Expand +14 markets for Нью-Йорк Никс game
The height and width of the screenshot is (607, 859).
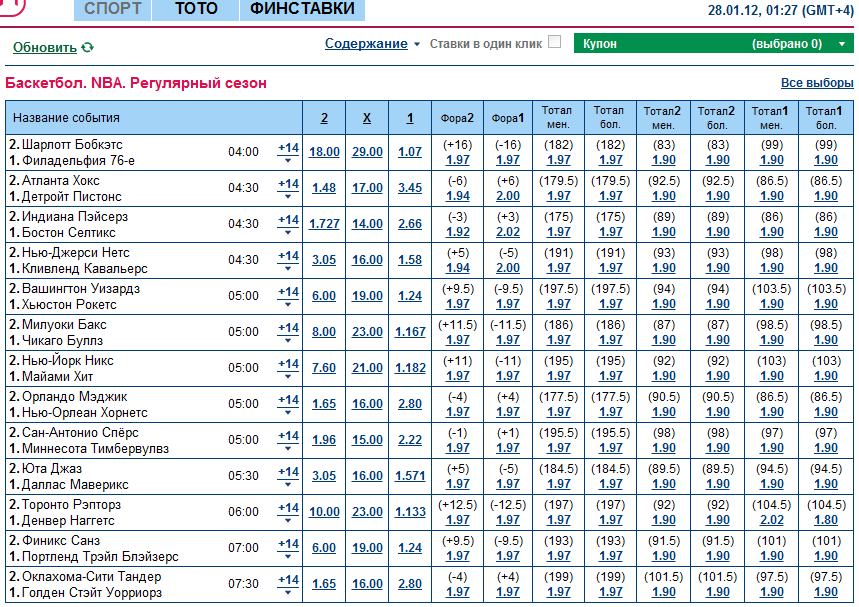[288, 368]
